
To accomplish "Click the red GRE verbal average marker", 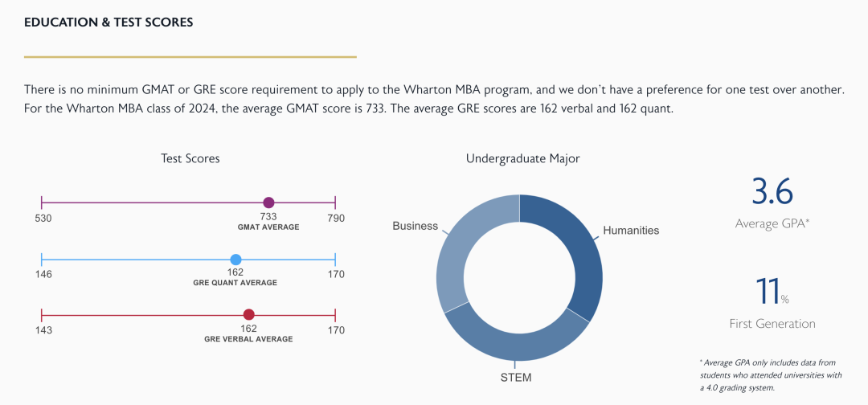I will point(249,315).
